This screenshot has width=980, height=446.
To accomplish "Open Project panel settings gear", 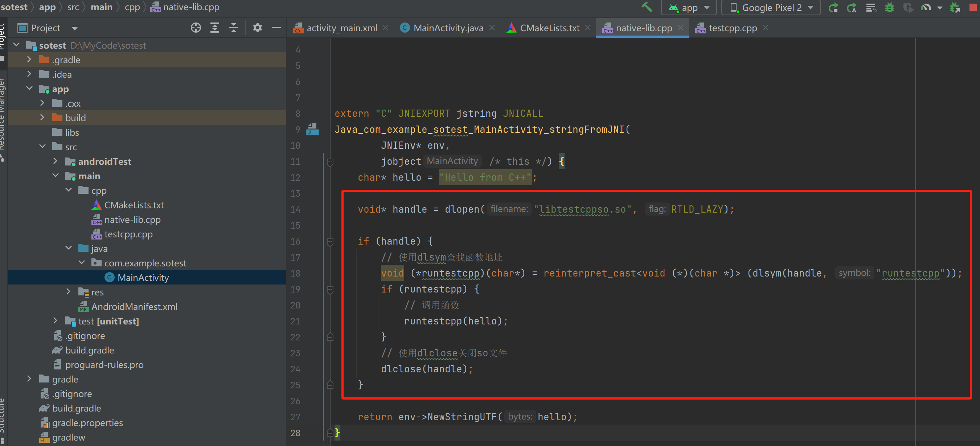I will pyautogui.click(x=258, y=28).
